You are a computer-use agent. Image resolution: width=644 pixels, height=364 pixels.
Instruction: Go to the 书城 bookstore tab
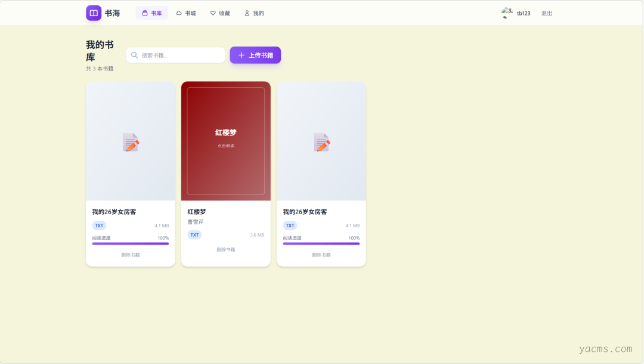pos(186,13)
